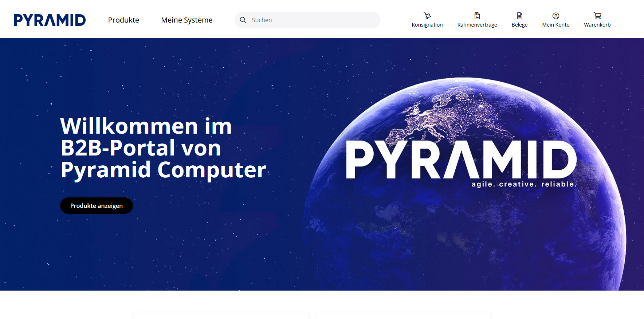Click the Rahmenverträge contract icon
The width and height of the screenshot is (644, 319).
click(477, 16)
